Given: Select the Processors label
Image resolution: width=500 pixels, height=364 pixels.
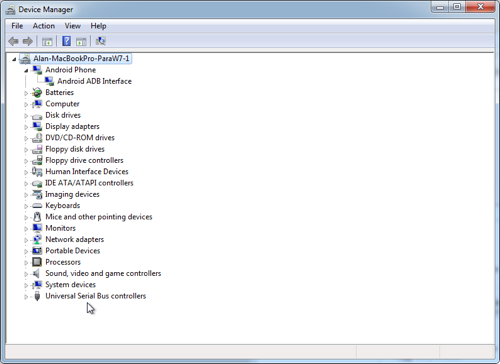Looking at the screenshot, I should [x=63, y=262].
